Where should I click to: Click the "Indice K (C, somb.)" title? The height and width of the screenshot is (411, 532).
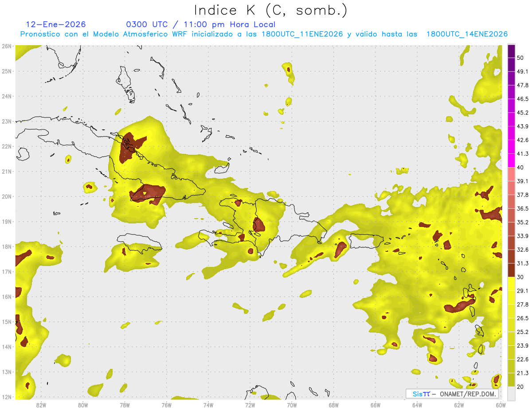[x=270, y=10]
